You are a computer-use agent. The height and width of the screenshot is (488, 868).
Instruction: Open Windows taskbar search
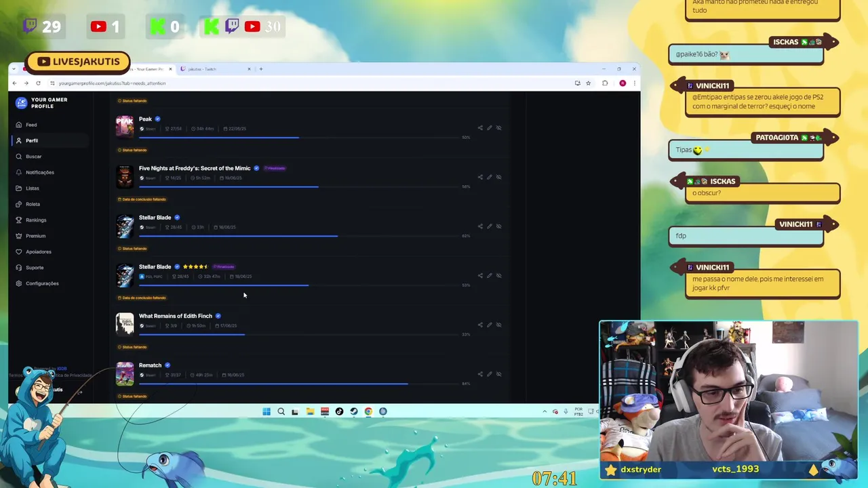click(281, 411)
